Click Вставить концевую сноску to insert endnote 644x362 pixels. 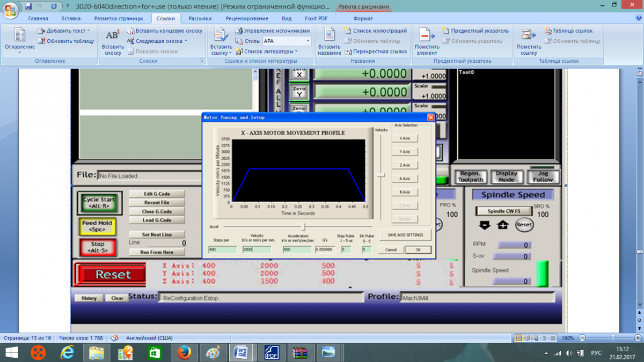[165, 31]
